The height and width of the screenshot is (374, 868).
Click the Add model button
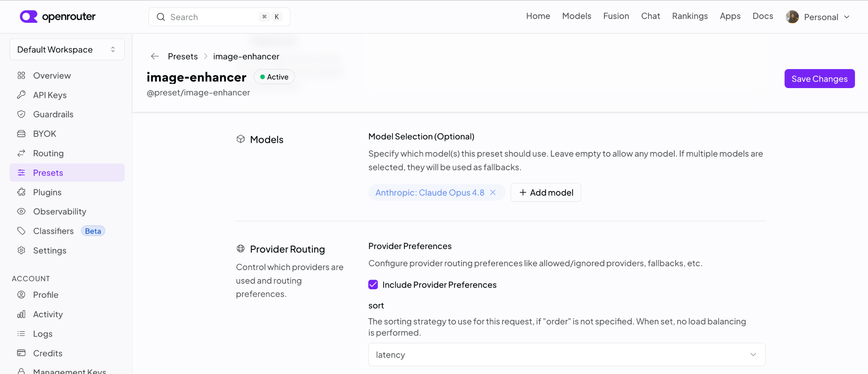[546, 192]
